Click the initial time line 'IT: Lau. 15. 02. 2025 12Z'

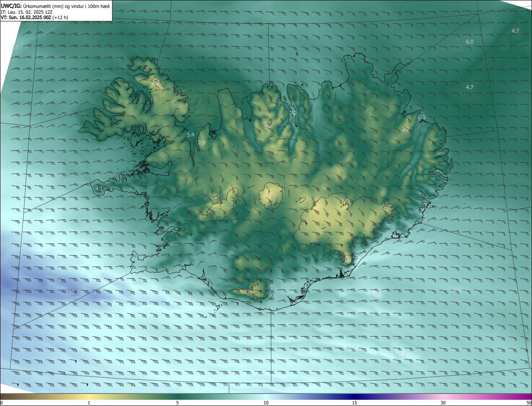[x=27, y=12]
